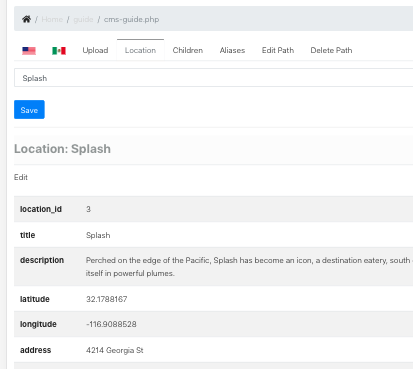Select the US flag language icon
This screenshot has height=369, width=413.
29,50
